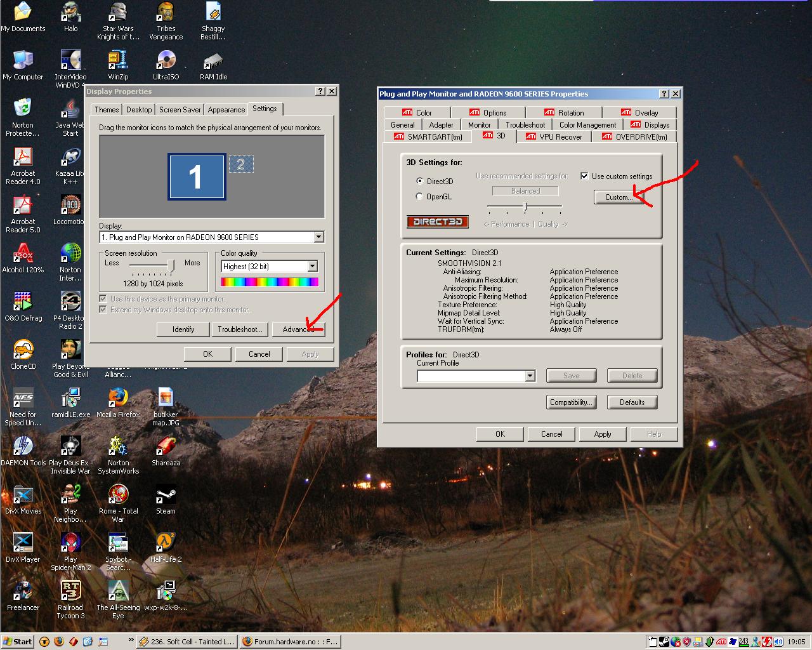The image size is (812, 650).
Task: Open the Appearance tab
Action: click(x=226, y=110)
